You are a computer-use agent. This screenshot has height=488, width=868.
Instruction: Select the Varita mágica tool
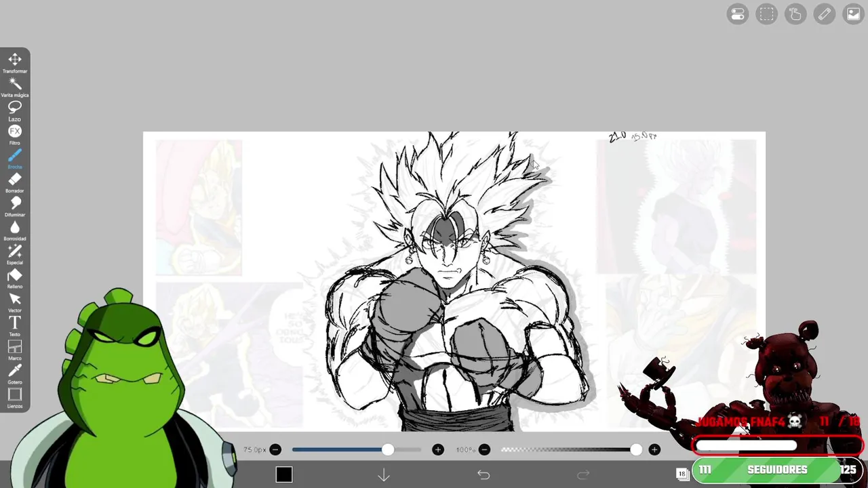(x=15, y=87)
